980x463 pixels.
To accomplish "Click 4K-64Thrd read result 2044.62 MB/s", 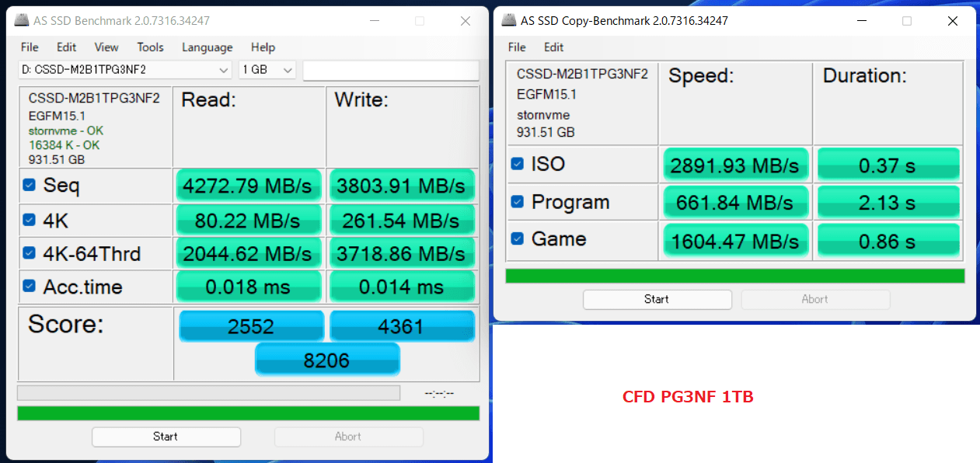I will click(249, 253).
